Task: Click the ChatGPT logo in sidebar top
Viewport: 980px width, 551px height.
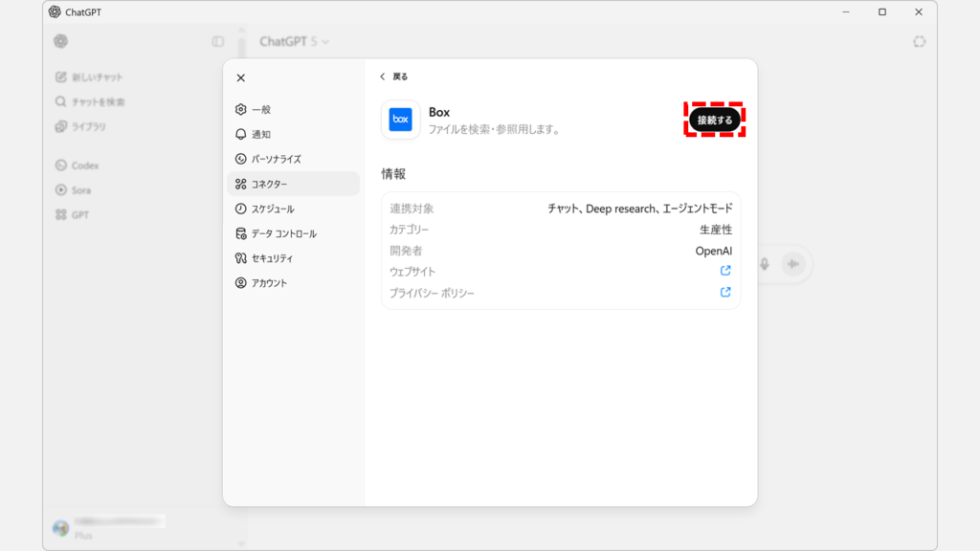Action: [x=60, y=41]
